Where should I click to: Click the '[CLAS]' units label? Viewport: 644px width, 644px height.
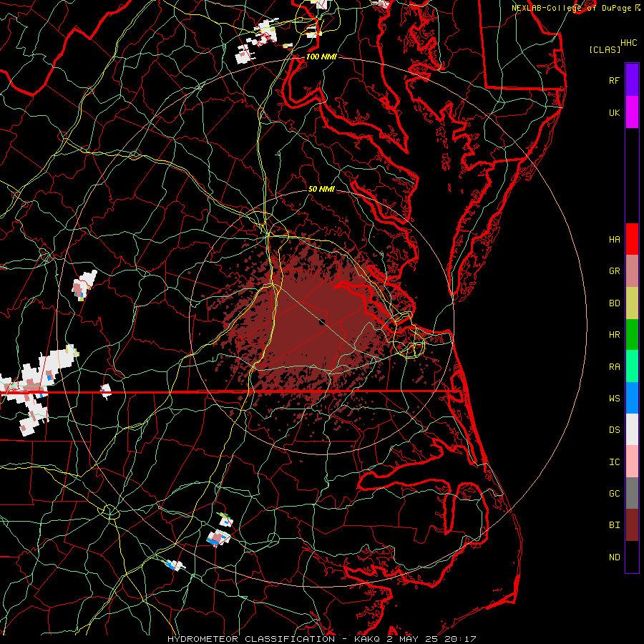point(605,49)
